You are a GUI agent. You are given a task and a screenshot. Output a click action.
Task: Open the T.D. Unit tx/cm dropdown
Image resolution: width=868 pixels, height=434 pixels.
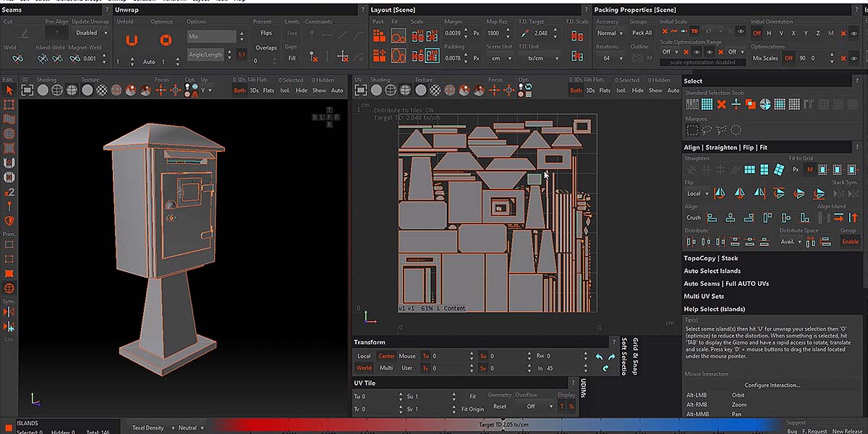click(544, 58)
